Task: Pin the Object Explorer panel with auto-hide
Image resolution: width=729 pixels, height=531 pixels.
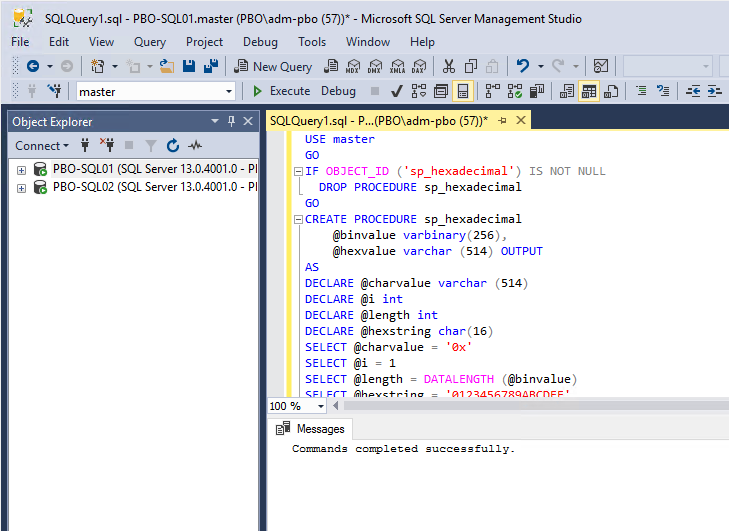Action: click(x=232, y=121)
